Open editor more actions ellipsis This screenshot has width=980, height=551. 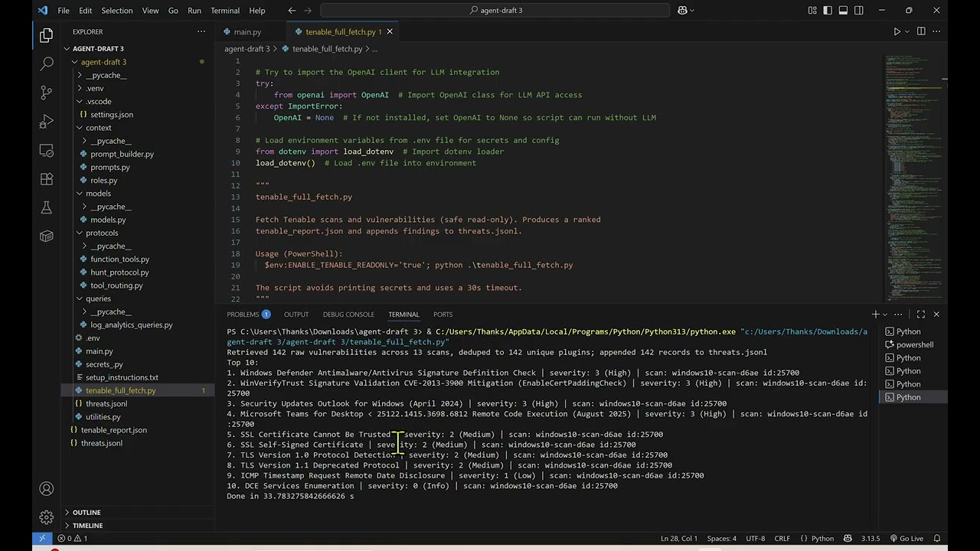point(936,31)
